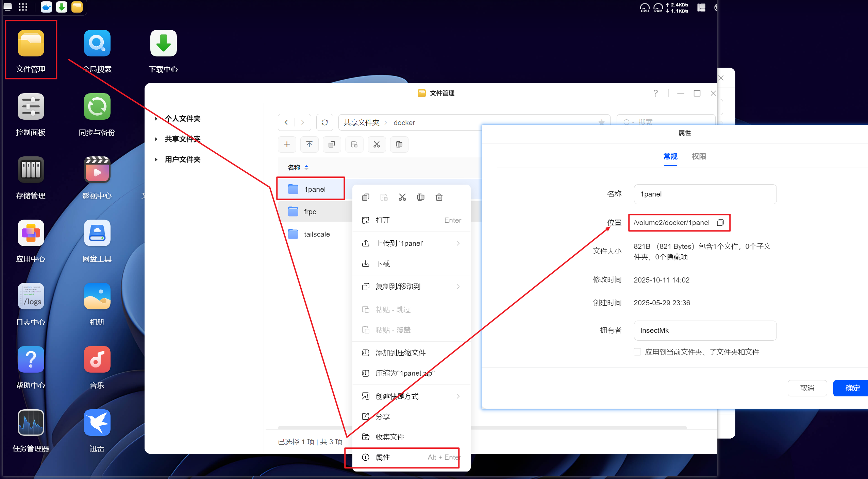868x479 pixels.
Task: Expand 复制到/移动到 submenu arrow
Action: coord(458,287)
